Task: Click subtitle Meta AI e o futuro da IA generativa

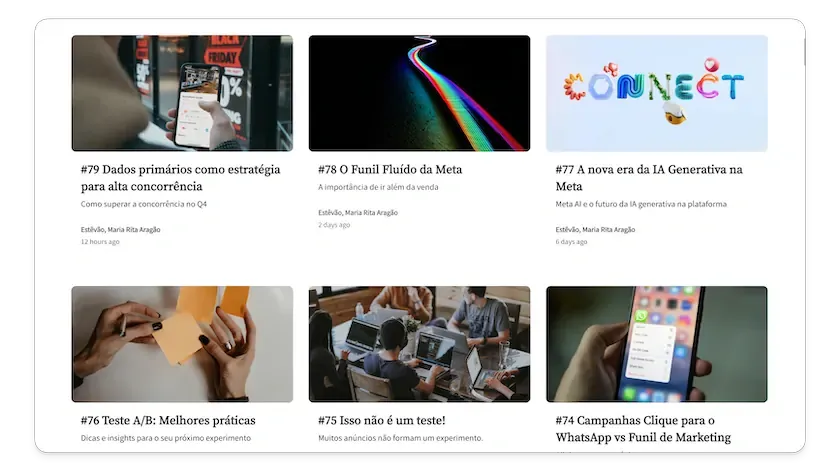Action: (x=641, y=204)
